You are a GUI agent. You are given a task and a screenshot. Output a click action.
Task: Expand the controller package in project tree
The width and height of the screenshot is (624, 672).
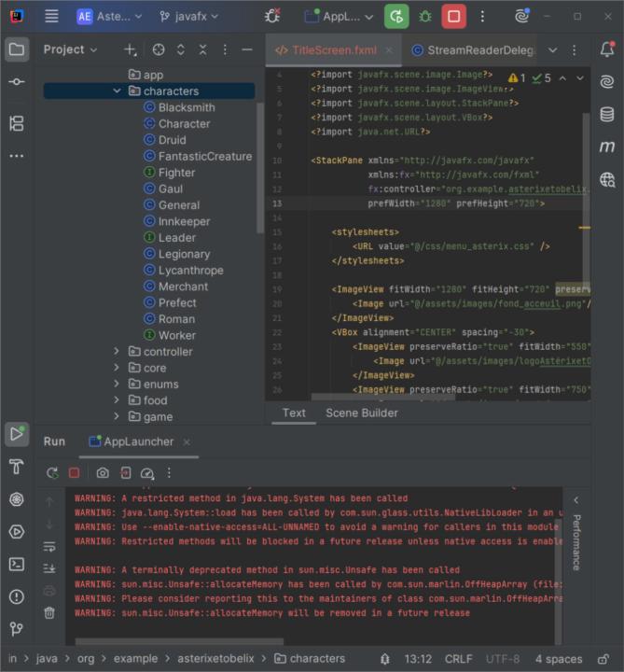[x=118, y=352]
